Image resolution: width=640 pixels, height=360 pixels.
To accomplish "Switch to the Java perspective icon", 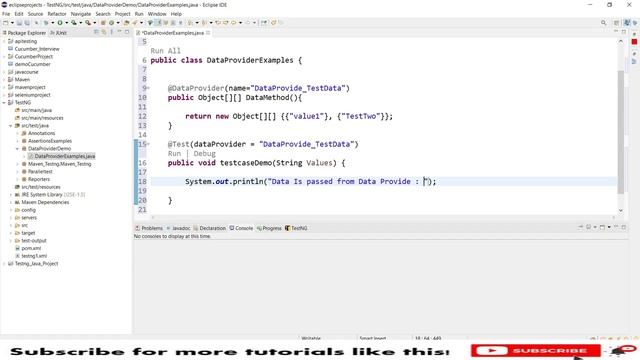I will coord(627,23).
